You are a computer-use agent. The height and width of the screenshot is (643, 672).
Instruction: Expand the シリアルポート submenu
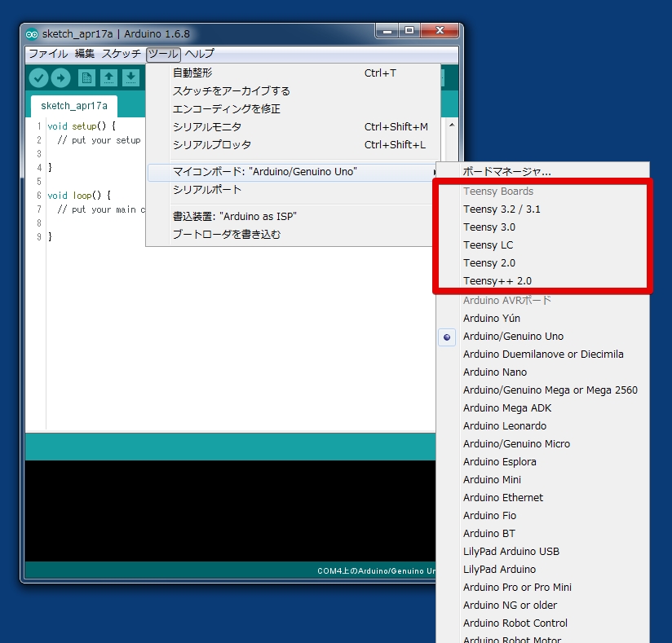coord(292,190)
